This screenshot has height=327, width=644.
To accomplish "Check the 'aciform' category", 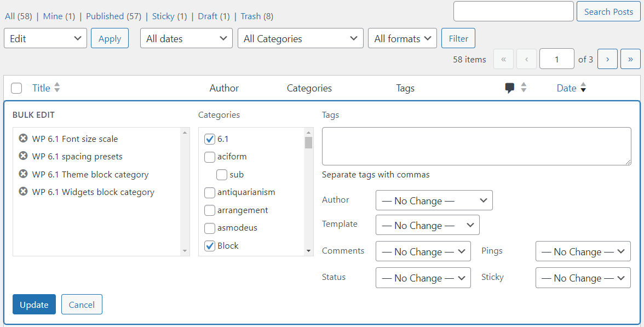I will click(x=210, y=157).
